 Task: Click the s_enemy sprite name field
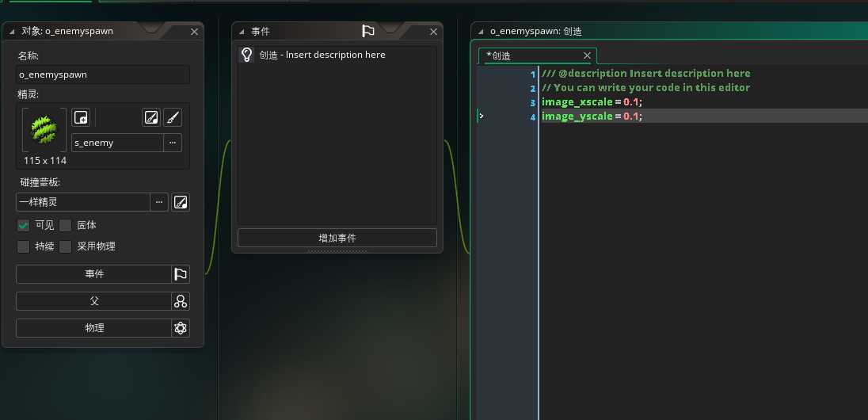[x=117, y=143]
